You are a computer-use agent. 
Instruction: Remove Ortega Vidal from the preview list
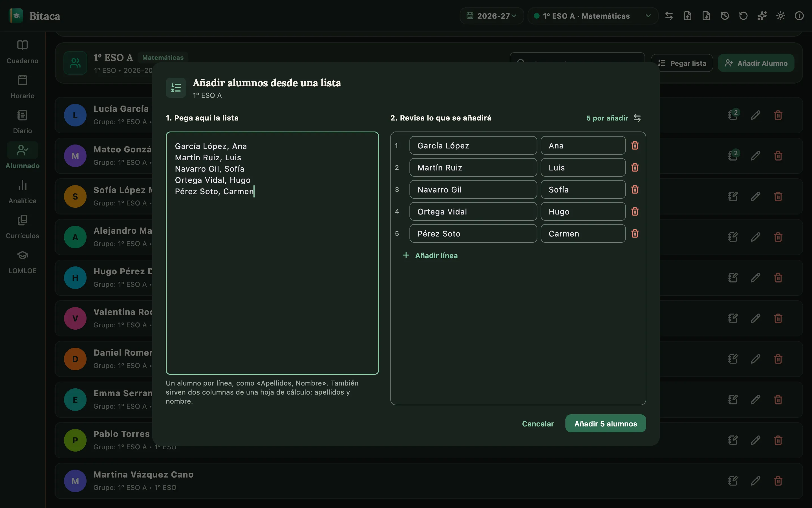pyautogui.click(x=635, y=211)
